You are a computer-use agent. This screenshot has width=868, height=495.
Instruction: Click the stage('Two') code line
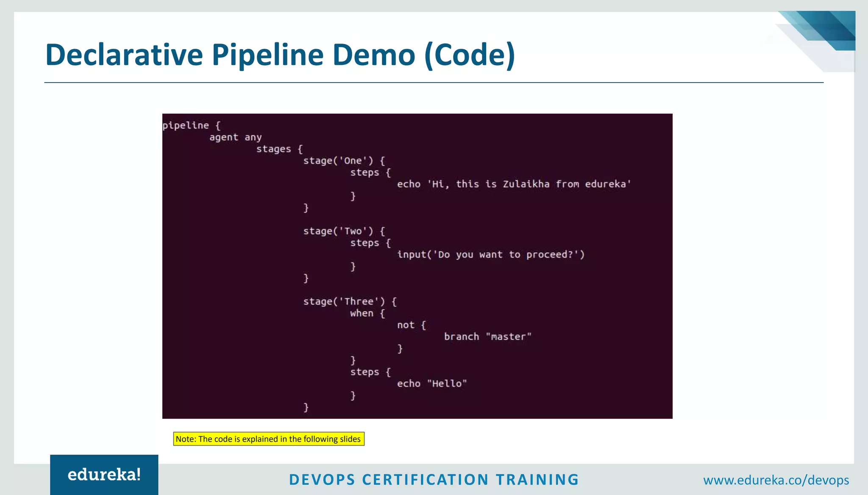[344, 231]
